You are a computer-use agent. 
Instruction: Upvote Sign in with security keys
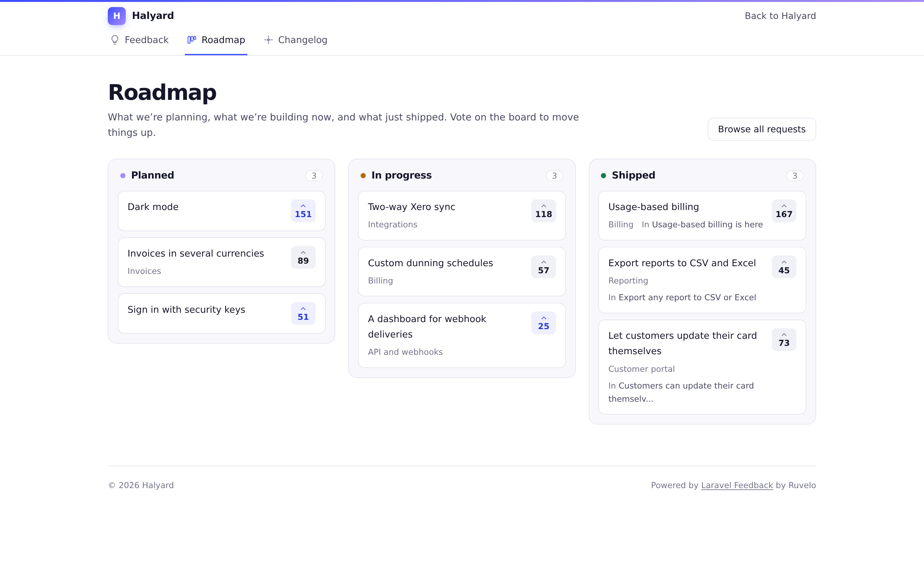click(303, 313)
